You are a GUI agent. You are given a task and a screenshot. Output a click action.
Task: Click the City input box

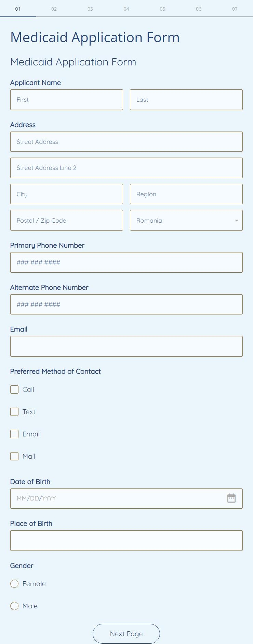67,194
